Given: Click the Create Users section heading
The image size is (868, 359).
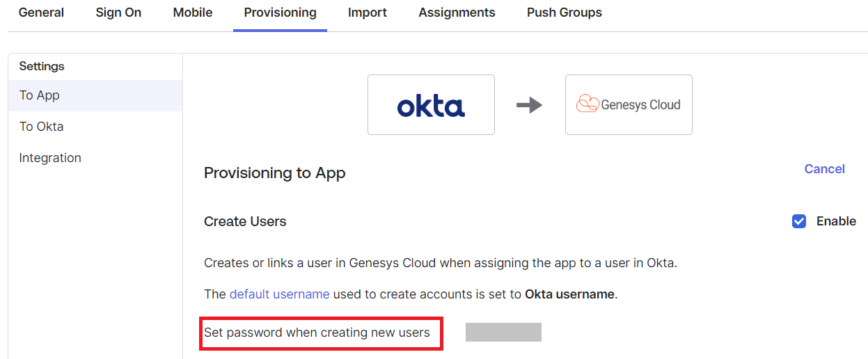Looking at the screenshot, I should click(x=245, y=221).
